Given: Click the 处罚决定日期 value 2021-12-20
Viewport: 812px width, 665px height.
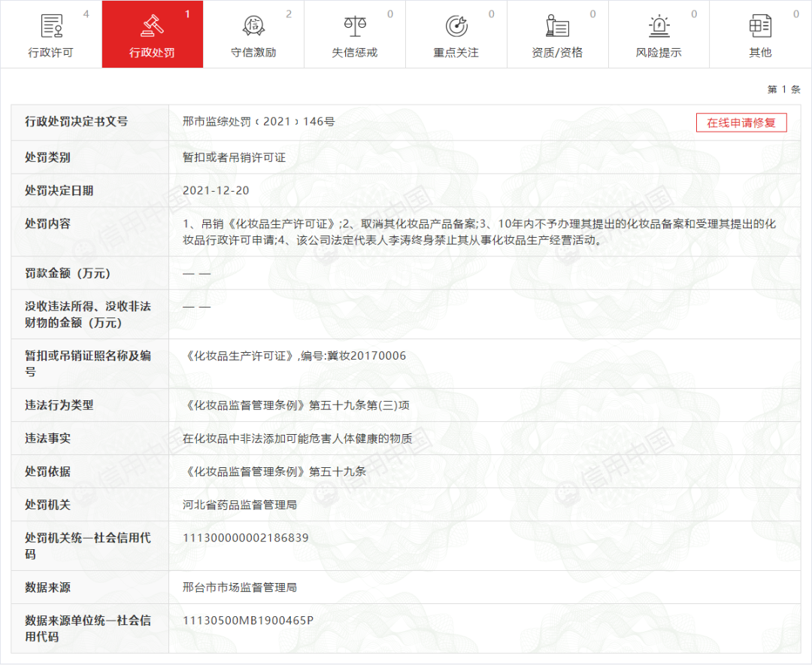Looking at the screenshot, I should pos(216,191).
